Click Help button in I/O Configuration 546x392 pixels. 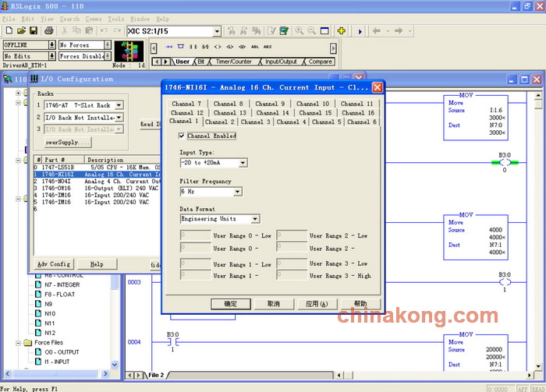[97, 264]
